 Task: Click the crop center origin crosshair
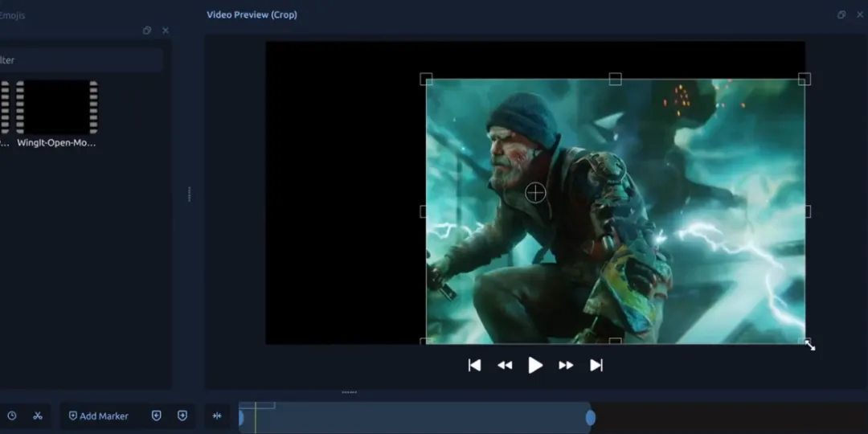click(535, 193)
